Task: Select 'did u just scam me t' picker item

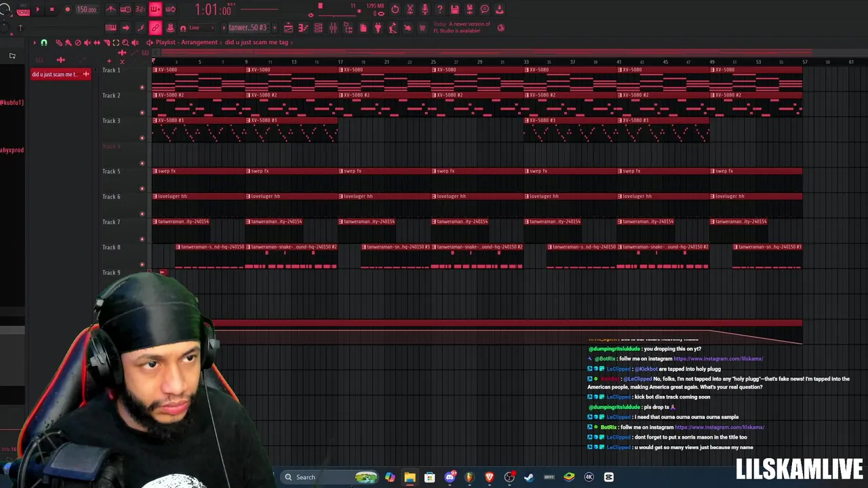Action: pyautogui.click(x=60, y=74)
